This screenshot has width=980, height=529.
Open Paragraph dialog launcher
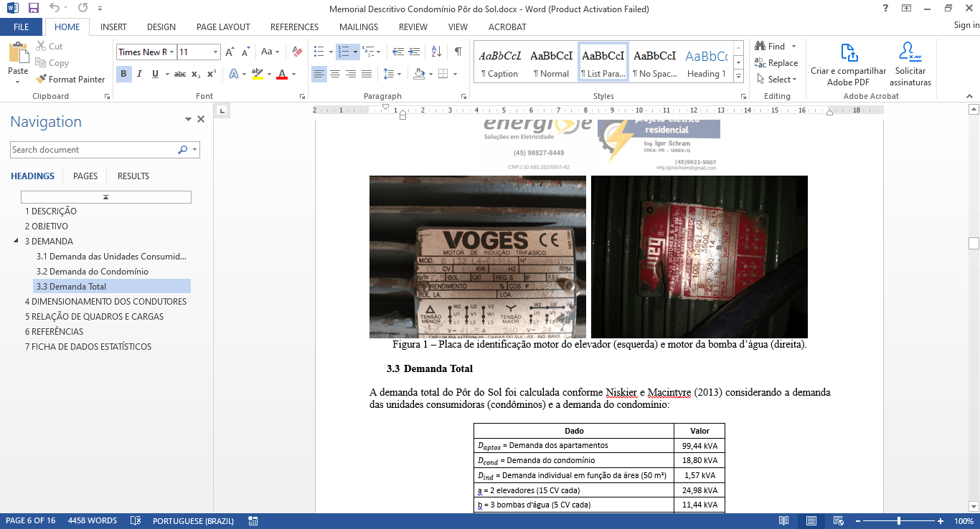coord(465,96)
